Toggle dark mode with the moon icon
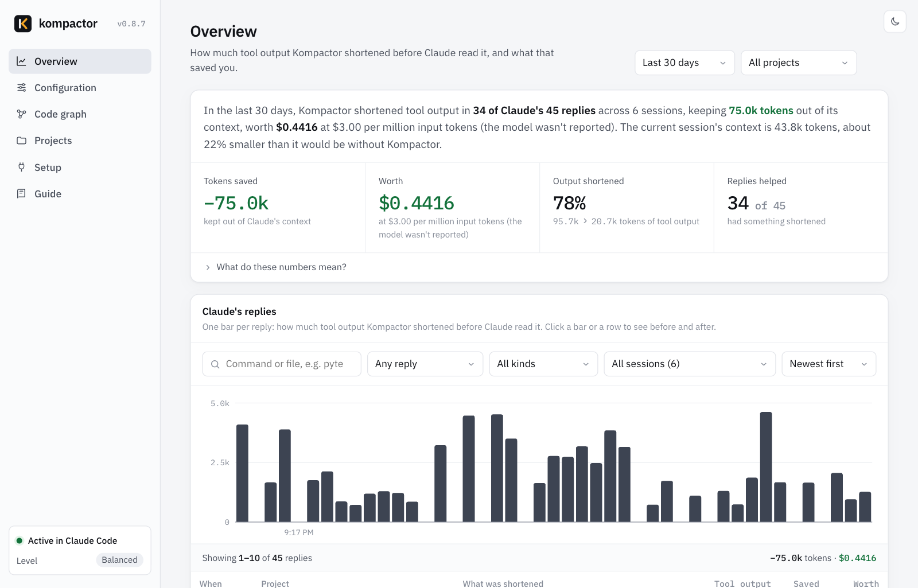 click(895, 22)
